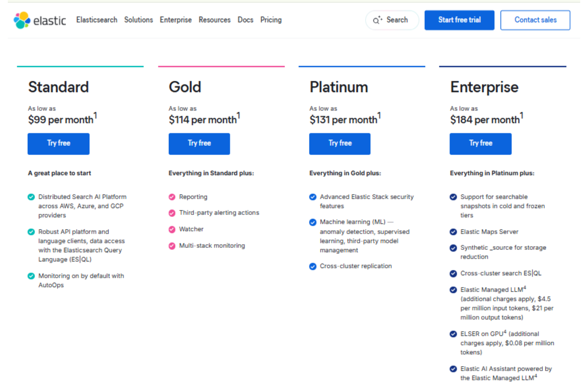Click the Platinum plan heading

[x=338, y=87]
